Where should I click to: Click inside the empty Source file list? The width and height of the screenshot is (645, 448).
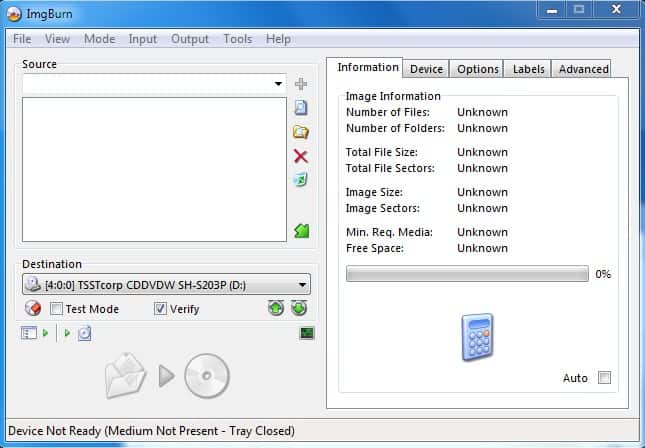(x=154, y=168)
